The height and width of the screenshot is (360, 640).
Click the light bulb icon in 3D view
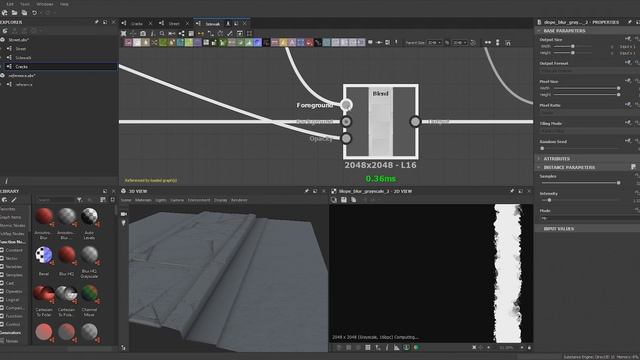coord(124,223)
